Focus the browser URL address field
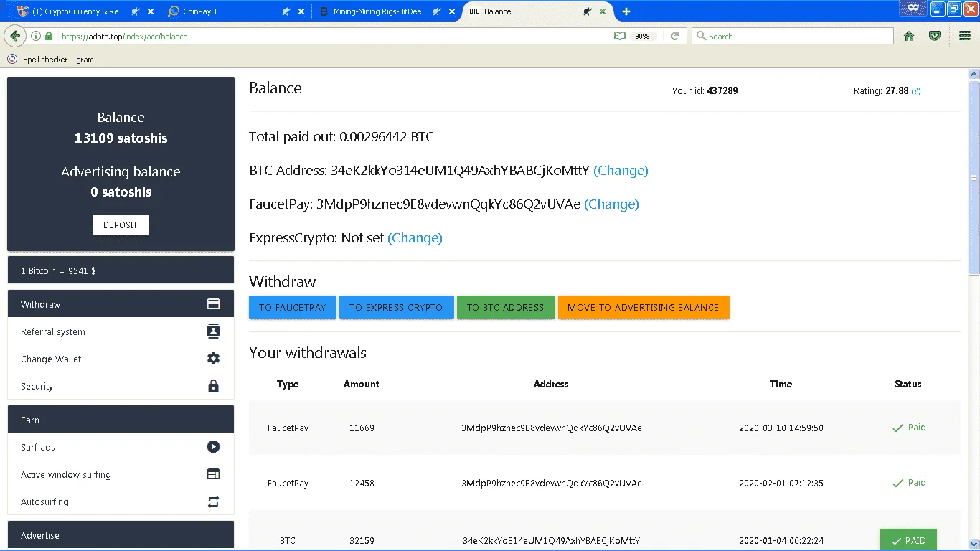 coord(330,36)
